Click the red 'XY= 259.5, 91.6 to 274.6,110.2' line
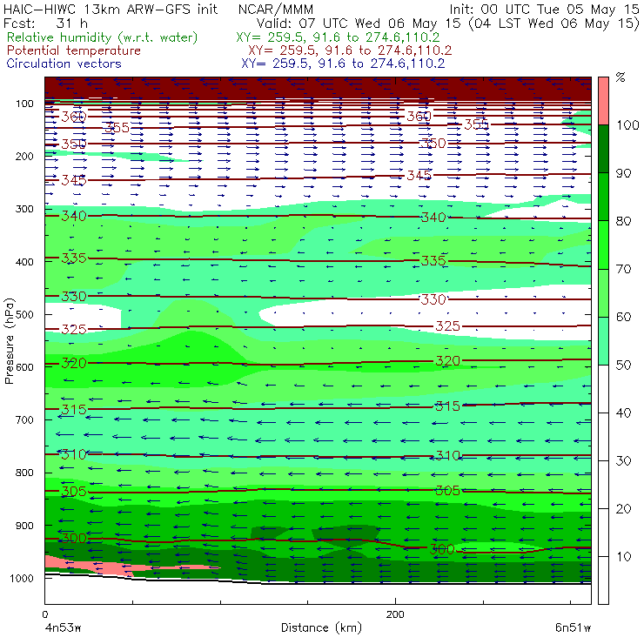The image size is (644, 644). pos(350,50)
